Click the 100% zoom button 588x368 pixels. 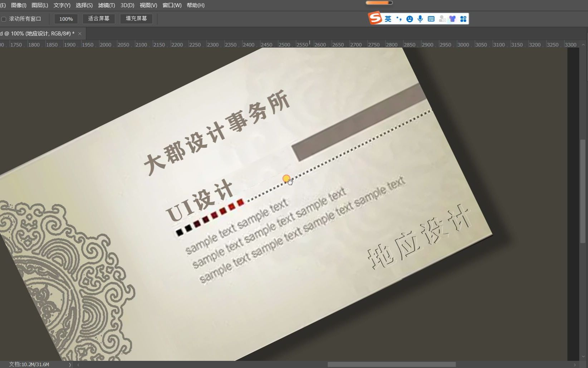pyautogui.click(x=66, y=19)
